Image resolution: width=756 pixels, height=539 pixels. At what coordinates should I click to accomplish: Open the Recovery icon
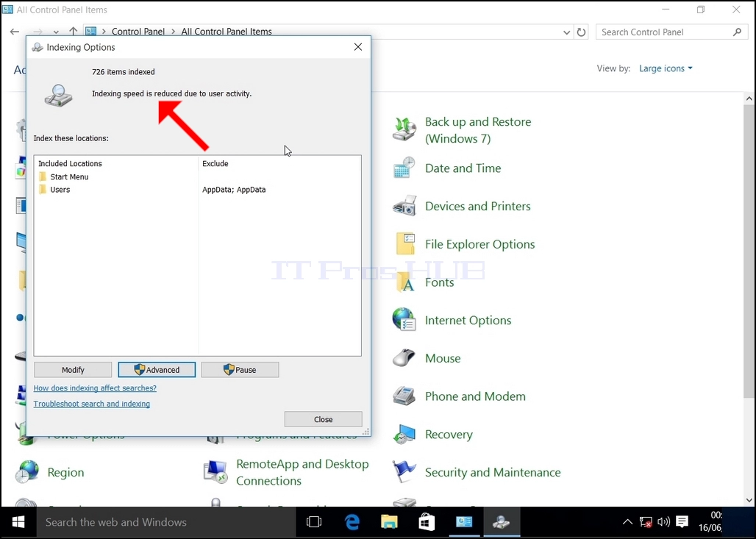[x=404, y=434]
